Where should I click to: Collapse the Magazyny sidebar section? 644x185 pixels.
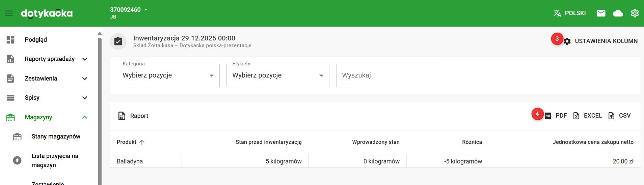click(x=85, y=117)
